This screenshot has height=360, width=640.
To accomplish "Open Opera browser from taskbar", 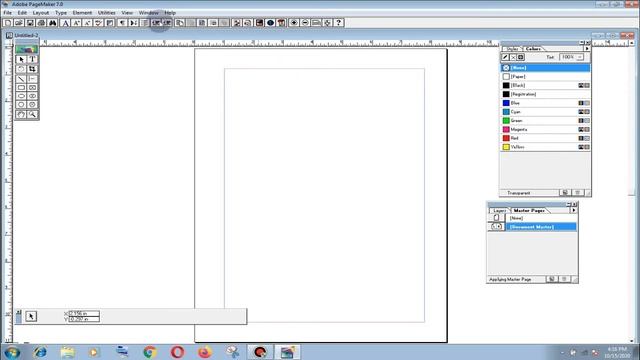I will (x=177, y=352).
